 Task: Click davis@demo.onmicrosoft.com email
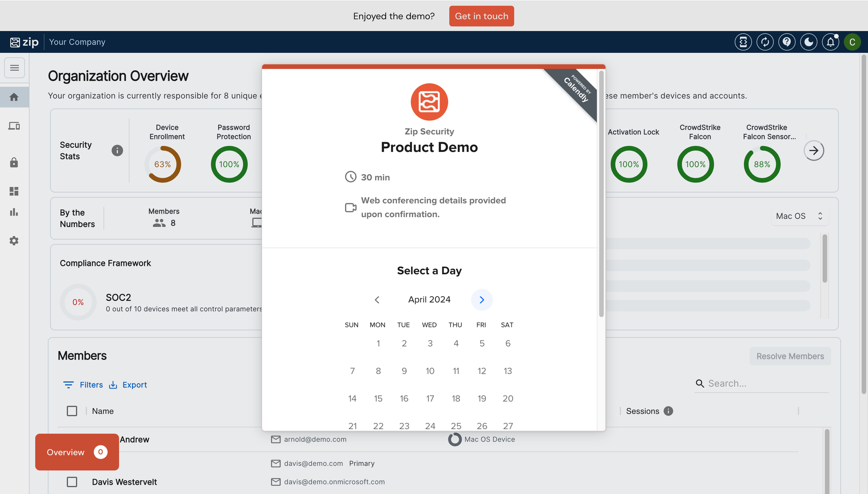coord(334,482)
